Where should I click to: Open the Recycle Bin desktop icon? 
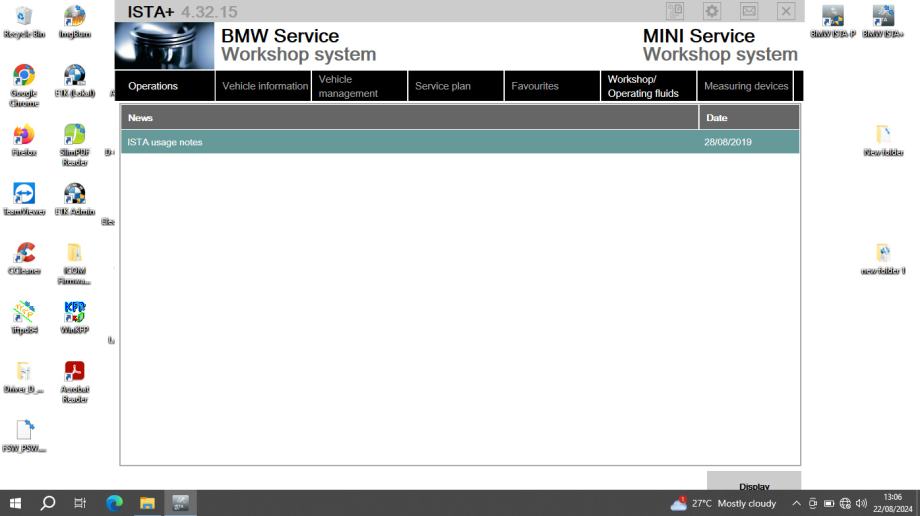[24, 22]
